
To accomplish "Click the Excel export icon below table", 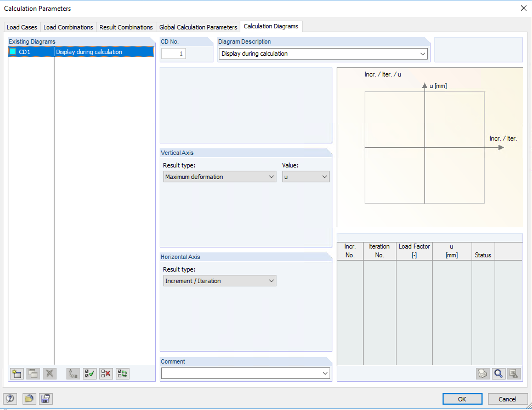I will [x=514, y=374].
